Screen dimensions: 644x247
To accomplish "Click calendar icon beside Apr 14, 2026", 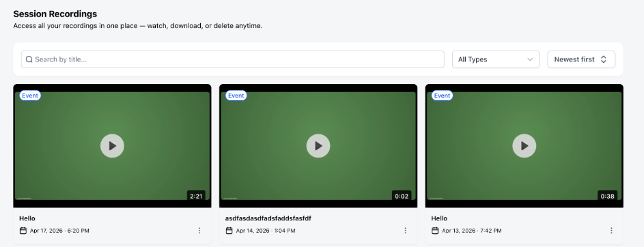I will pos(229,231).
